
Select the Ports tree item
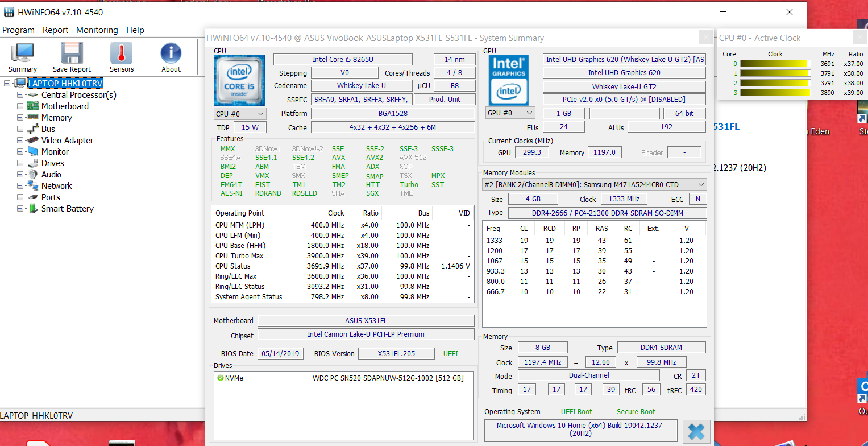tap(51, 197)
